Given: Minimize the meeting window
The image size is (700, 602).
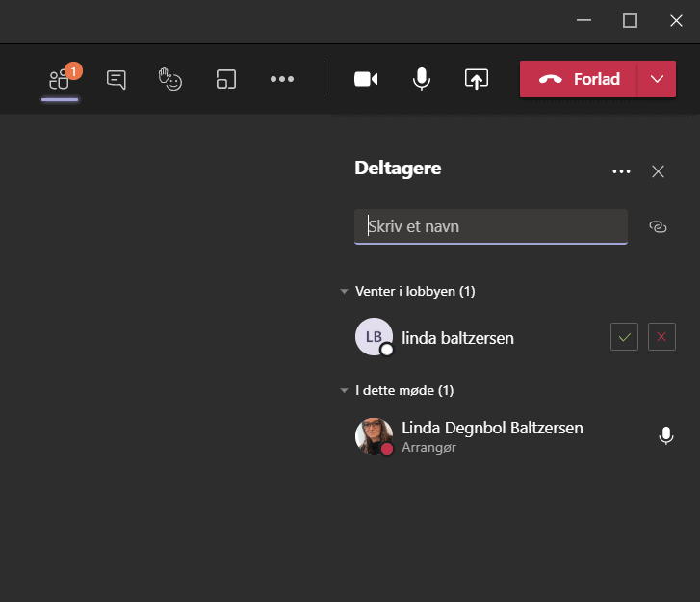Looking at the screenshot, I should (x=583, y=20).
